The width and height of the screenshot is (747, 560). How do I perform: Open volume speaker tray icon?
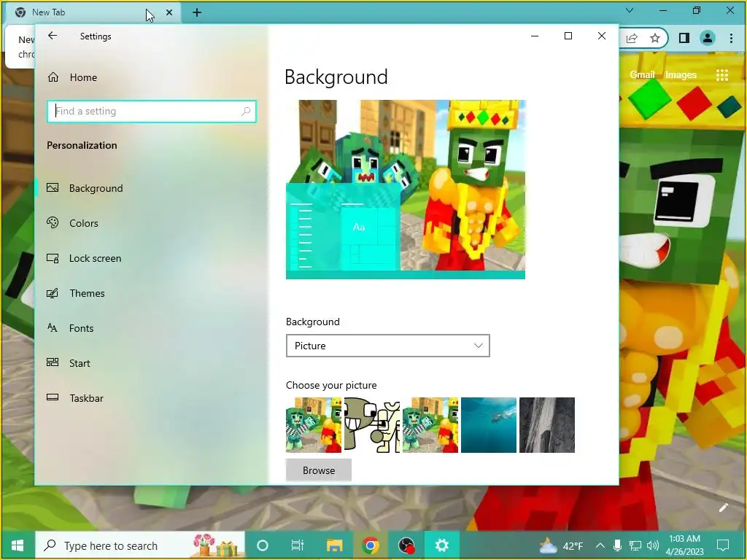pos(653,545)
